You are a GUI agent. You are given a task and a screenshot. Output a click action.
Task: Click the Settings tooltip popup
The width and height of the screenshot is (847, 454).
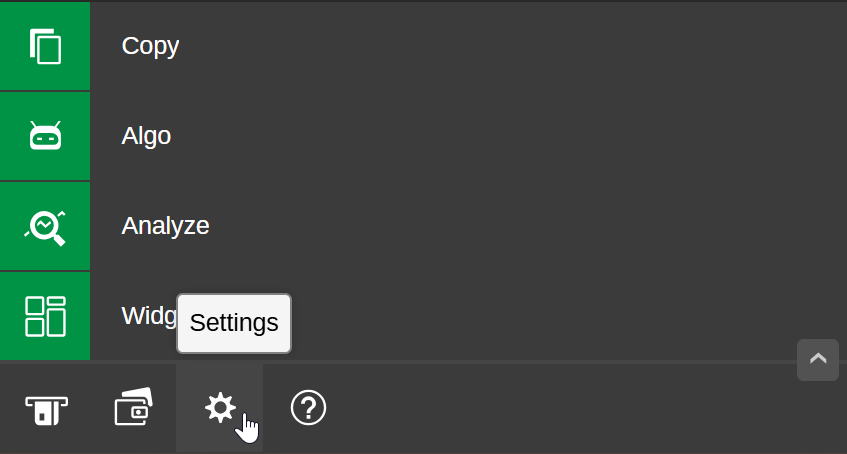point(234,323)
